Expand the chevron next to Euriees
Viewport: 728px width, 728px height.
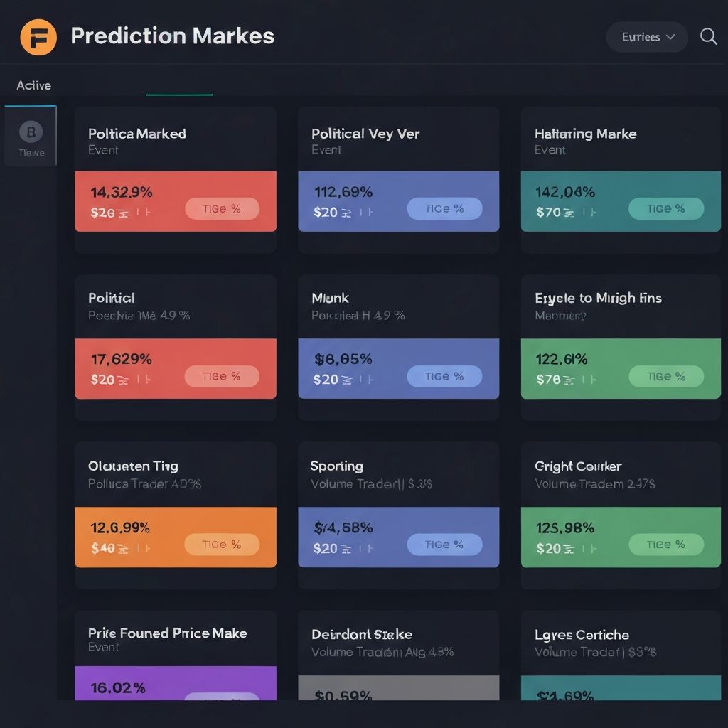(x=671, y=37)
